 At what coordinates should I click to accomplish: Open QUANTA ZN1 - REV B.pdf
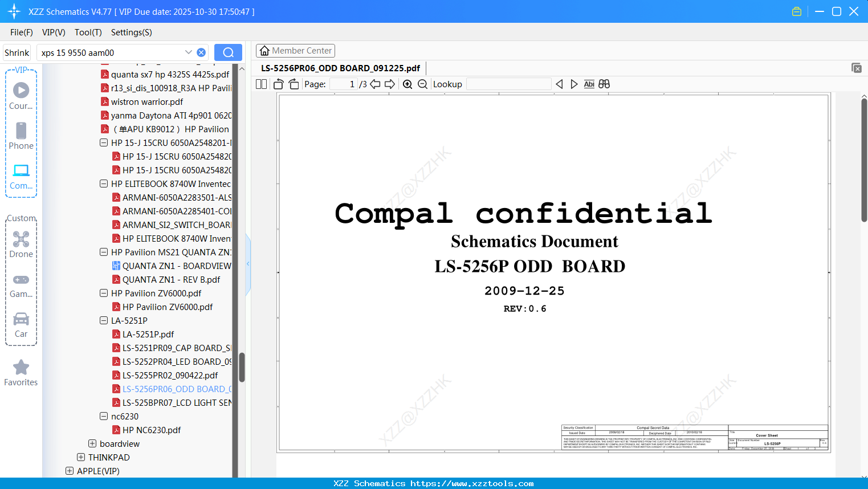pos(171,279)
